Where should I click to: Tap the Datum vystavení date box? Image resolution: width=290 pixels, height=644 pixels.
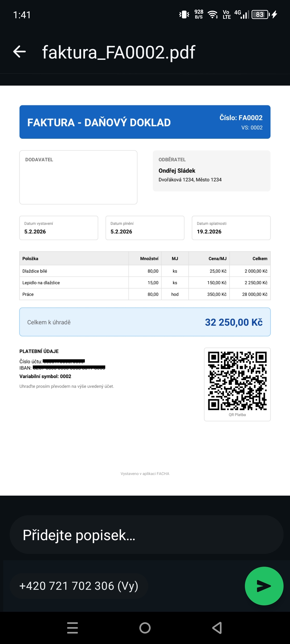[x=59, y=228]
